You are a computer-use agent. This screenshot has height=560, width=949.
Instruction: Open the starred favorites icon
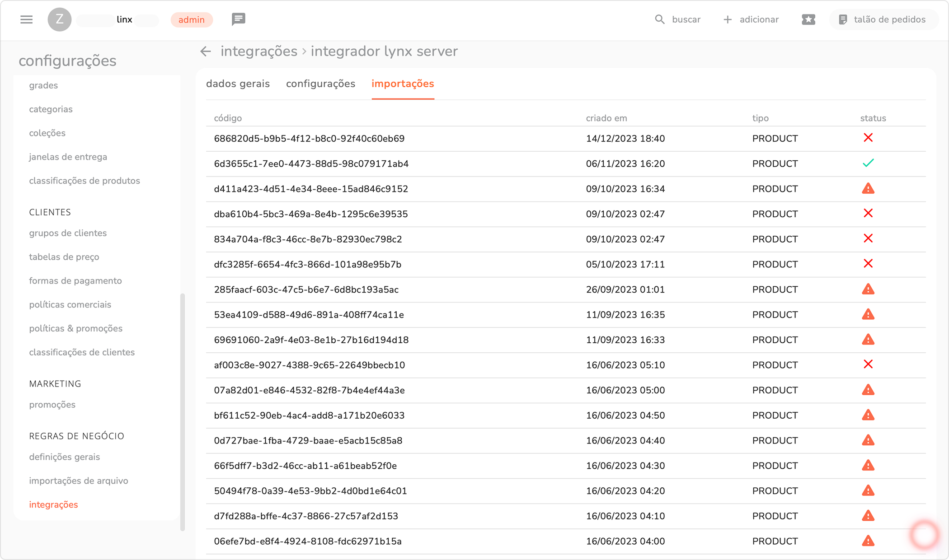click(808, 19)
